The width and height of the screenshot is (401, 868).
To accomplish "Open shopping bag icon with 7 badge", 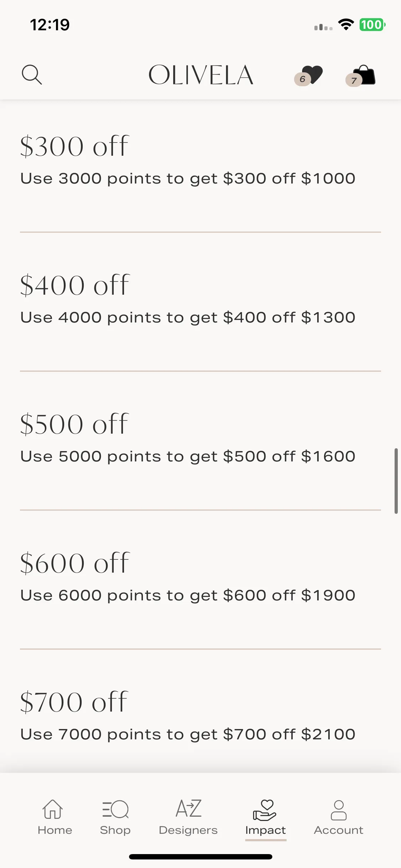I will point(360,76).
